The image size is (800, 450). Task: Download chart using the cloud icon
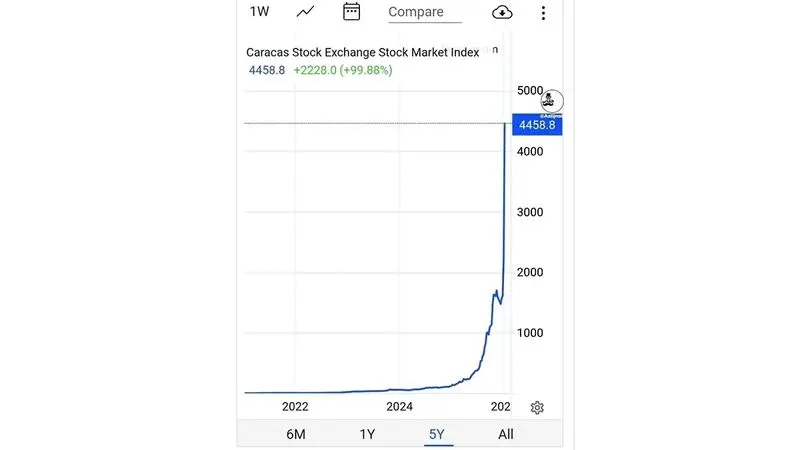[502, 12]
